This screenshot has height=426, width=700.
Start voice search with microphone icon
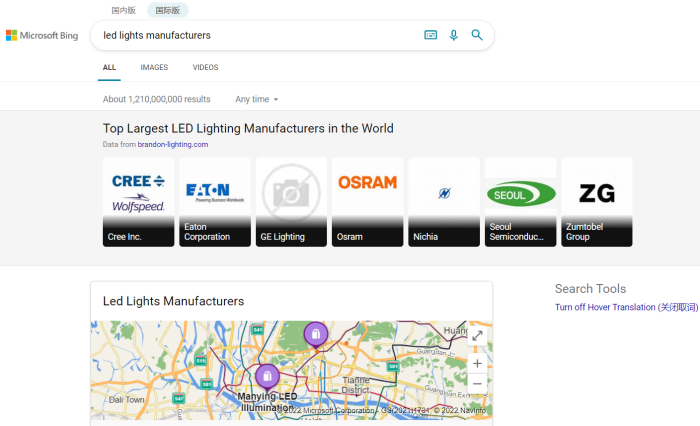pos(453,35)
